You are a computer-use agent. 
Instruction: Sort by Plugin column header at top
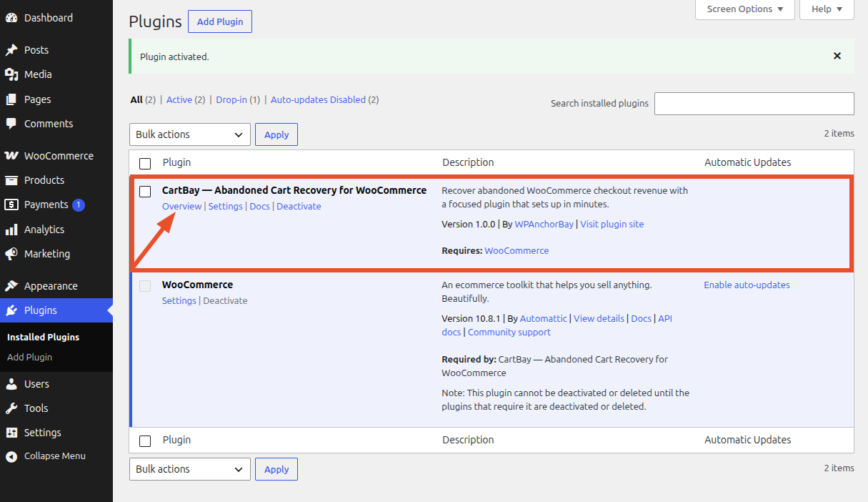(x=176, y=162)
